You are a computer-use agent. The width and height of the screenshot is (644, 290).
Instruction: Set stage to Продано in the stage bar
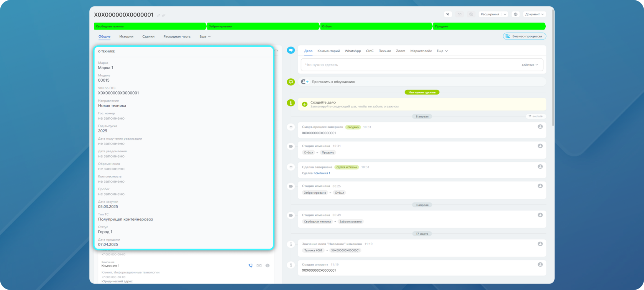[489, 26]
